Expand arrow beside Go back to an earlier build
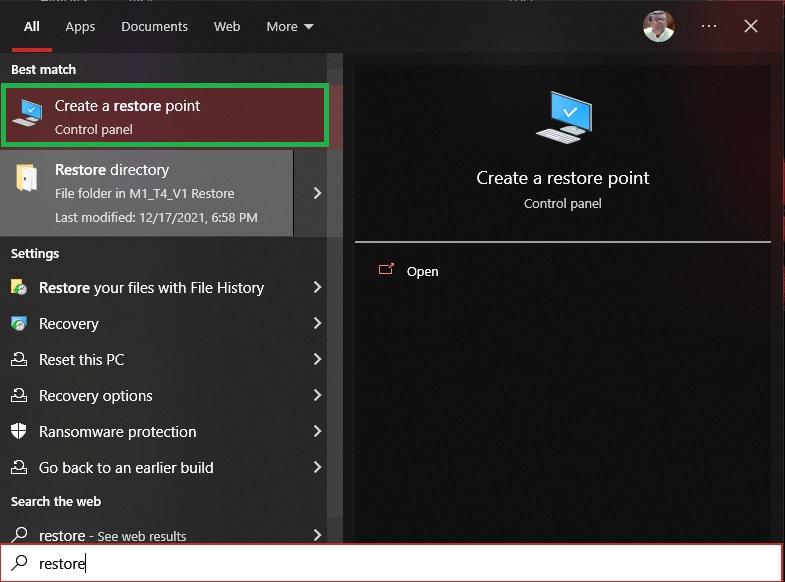This screenshot has height=582, width=785. coord(317,467)
